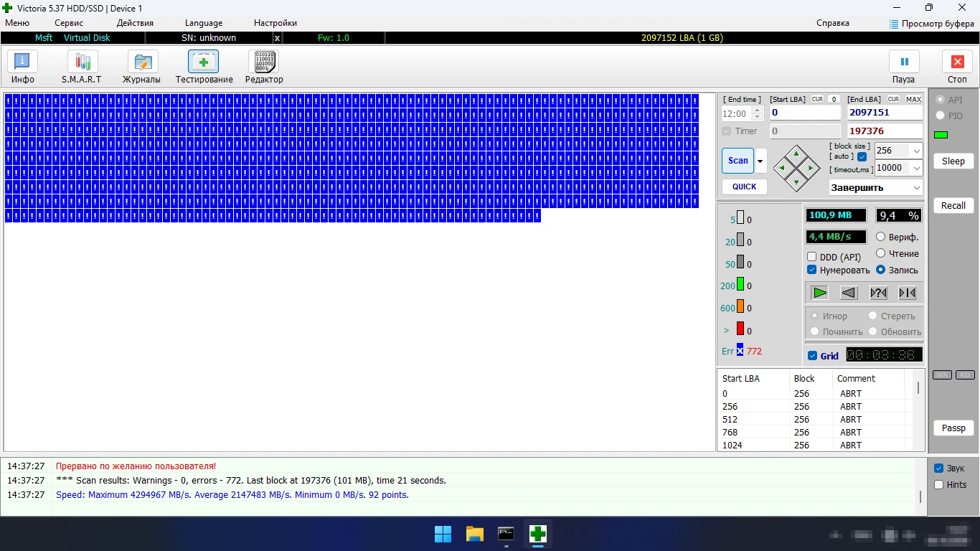
Task: Uncheck the Нумеровать option
Action: [811, 270]
